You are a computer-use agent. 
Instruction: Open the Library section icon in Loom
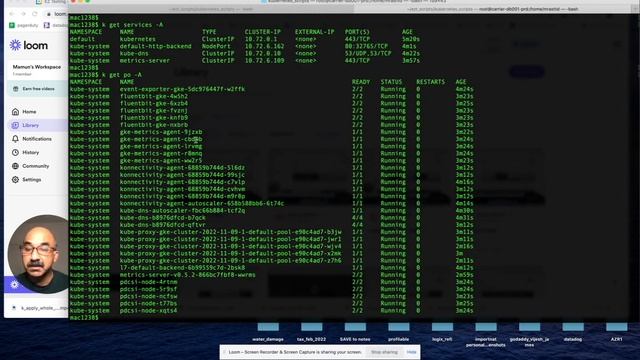[16, 125]
